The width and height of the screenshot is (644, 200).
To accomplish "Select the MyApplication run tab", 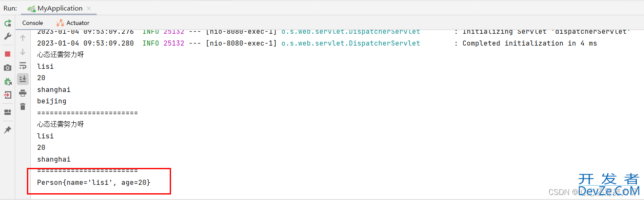I will click(x=55, y=8).
